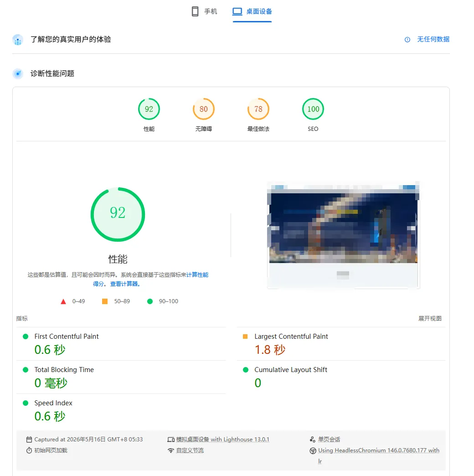Jump to SEO score gauge 100
This screenshot has height=476, width=474.
click(313, 109)
